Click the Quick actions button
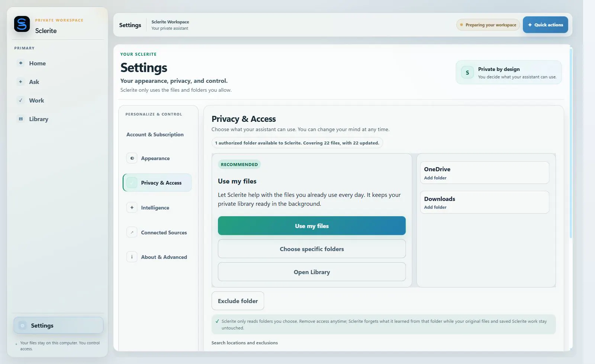This screenshot has width=595, height=364. pyautogui.click(x=545, y=25)
